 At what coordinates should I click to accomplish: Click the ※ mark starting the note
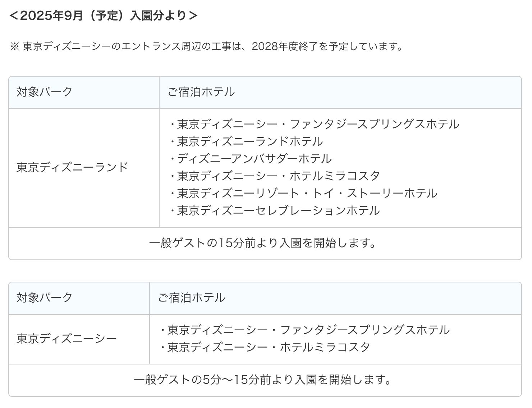14,47
